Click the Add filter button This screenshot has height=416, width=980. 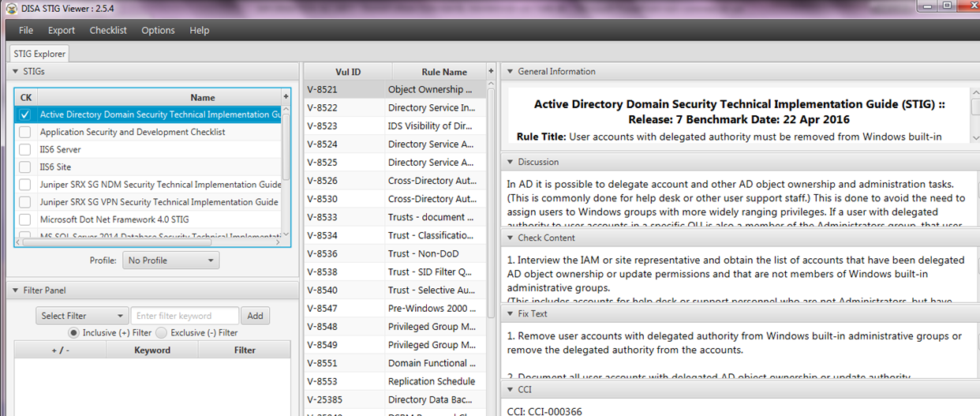click(x=255, y=316)
